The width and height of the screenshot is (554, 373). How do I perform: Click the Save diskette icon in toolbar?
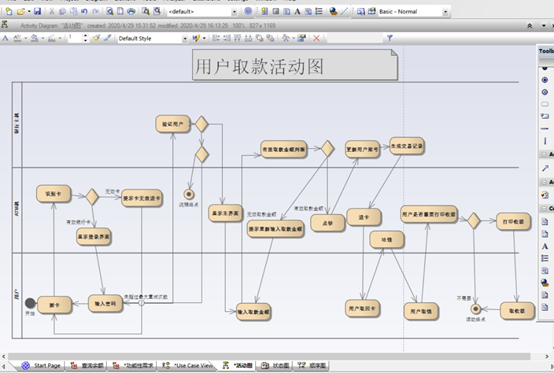point(37,11)
